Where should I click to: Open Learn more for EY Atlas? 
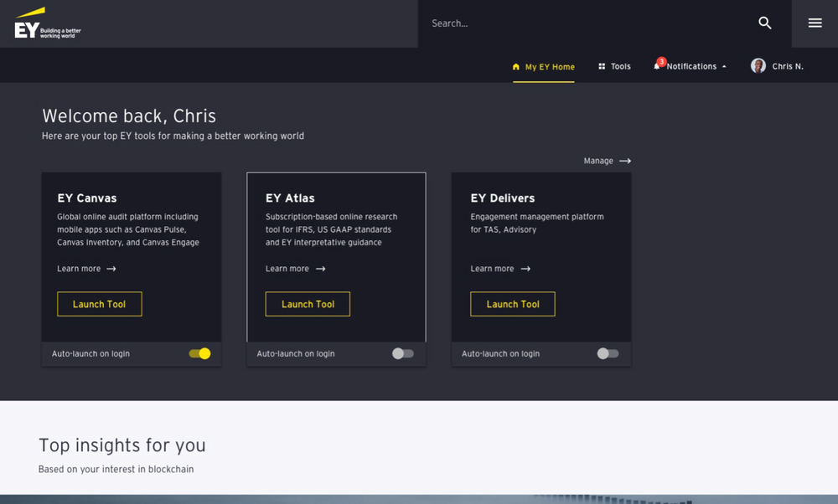tap(295, 269)
